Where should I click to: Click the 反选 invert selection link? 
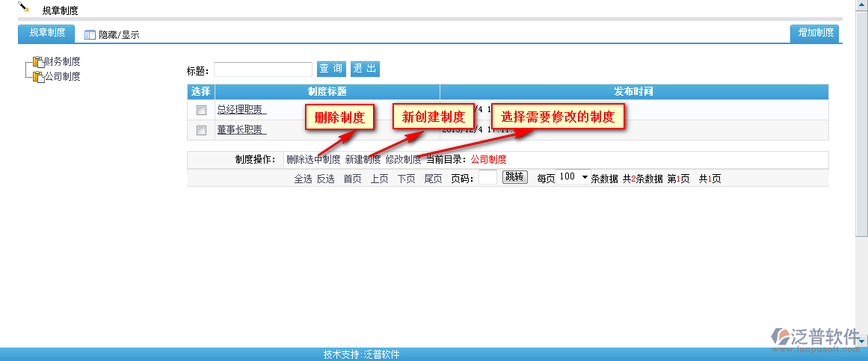[325, 179]
